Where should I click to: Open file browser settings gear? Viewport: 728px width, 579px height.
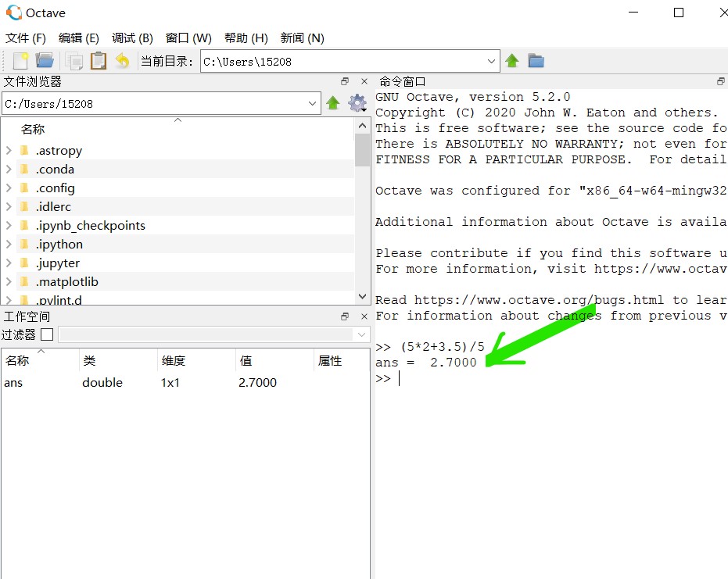click(x=357, y=103)
